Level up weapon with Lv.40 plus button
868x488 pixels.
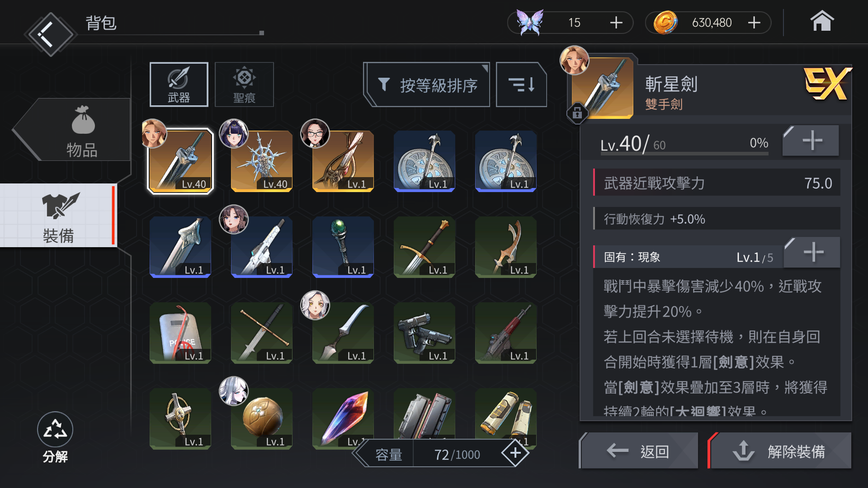[811, 141]
